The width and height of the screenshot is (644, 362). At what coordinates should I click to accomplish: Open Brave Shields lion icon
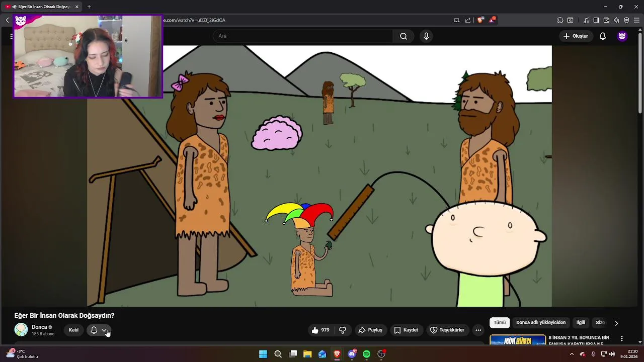(480, 20)
